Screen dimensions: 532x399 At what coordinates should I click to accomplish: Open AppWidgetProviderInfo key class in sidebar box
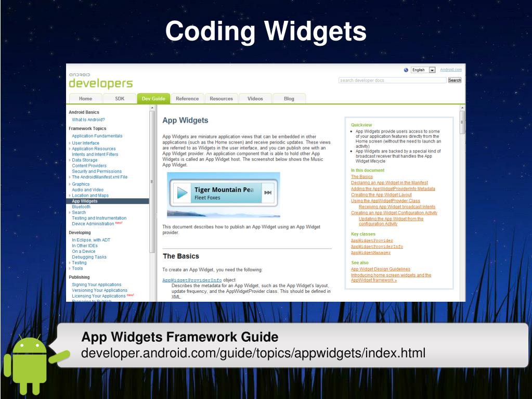[x=377, y=247]
